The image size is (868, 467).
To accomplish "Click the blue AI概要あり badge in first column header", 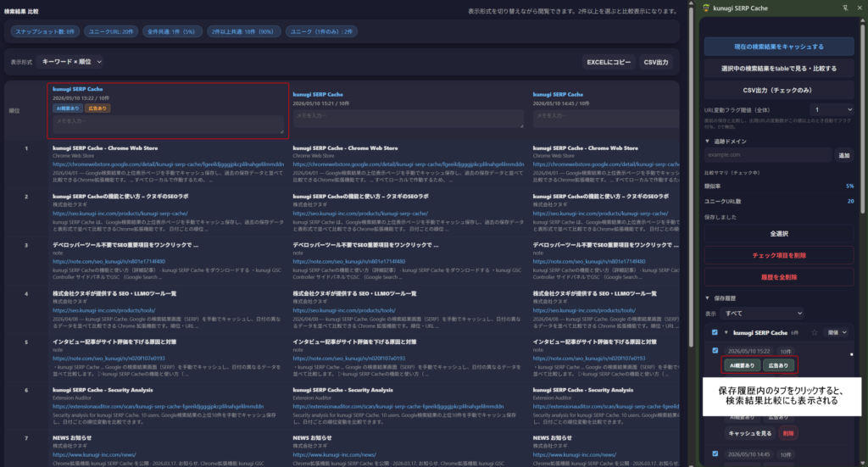I will (x=68, y=108).
